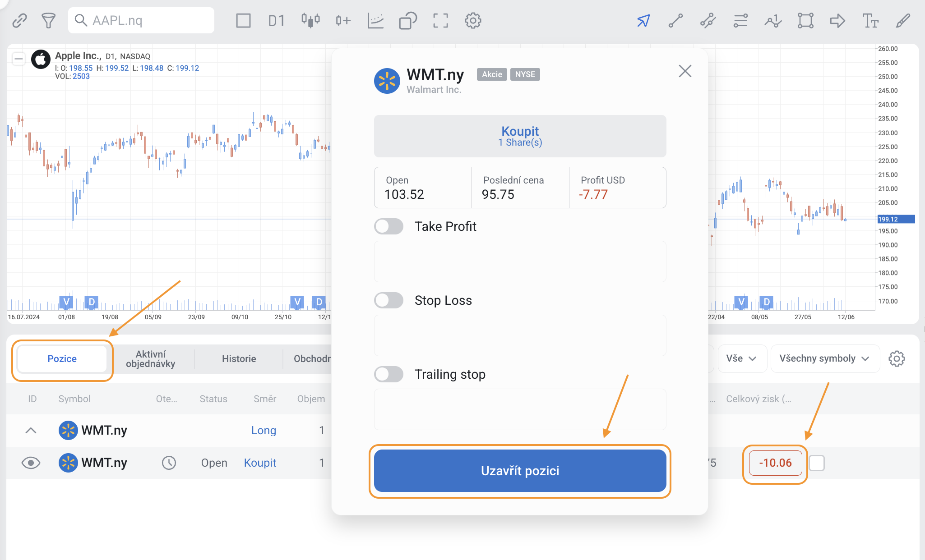Tick the checkbox beside -10.06 profit
925x560 pixels.
tap(817, 463)
